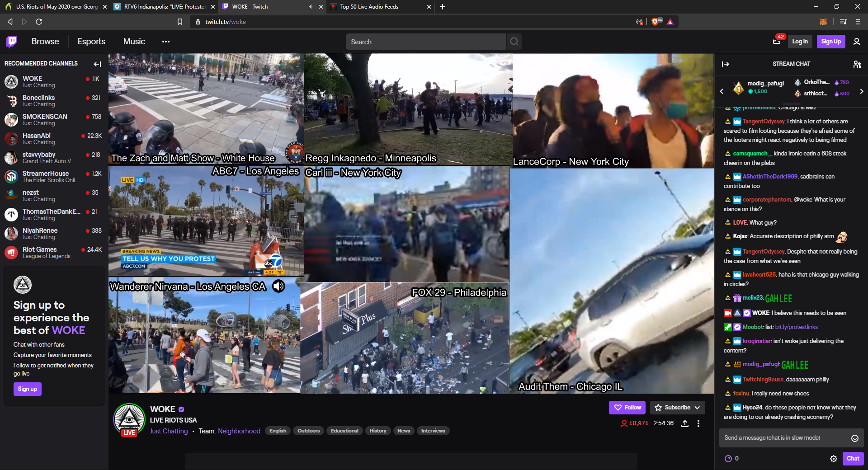Open the Just Chatting category link
The width and height of the screenshot is (868, 470).
169,431
